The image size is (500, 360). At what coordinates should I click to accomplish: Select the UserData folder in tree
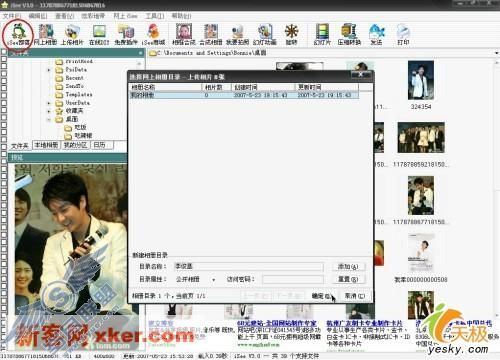[x=77, y=103]
